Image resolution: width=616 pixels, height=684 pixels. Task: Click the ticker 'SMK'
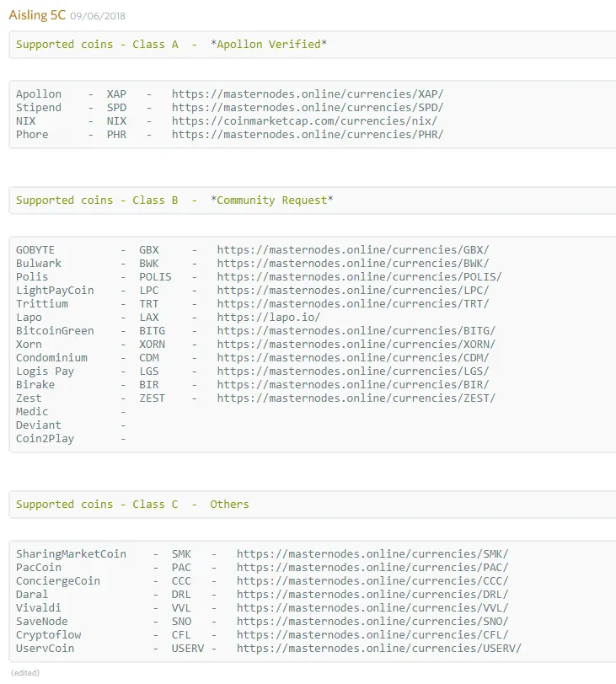click(x=181, y=554)
